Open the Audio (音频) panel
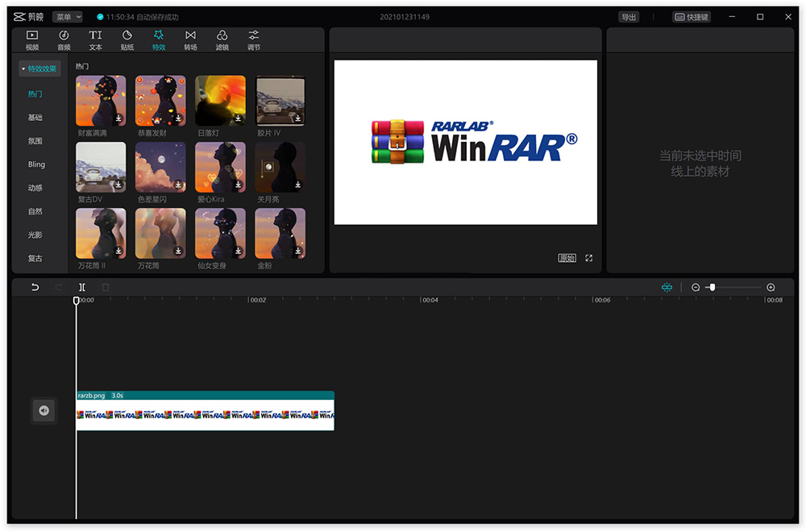 pyautogui.click(x=64, y=39)
